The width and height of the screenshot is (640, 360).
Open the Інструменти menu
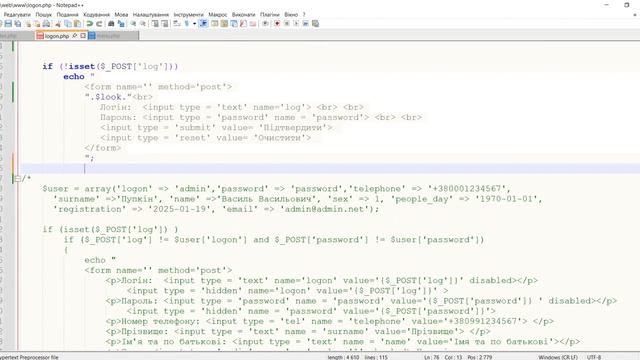pos(189,15)
